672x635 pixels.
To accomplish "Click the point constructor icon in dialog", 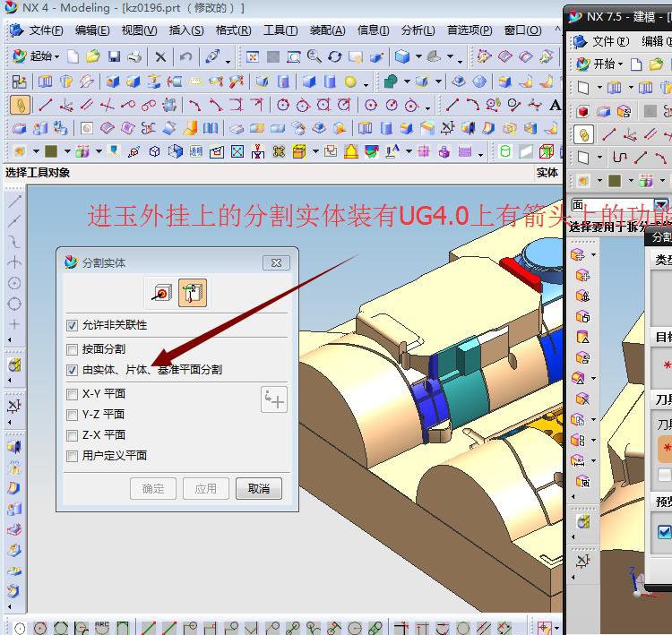I will click(274, 399).
